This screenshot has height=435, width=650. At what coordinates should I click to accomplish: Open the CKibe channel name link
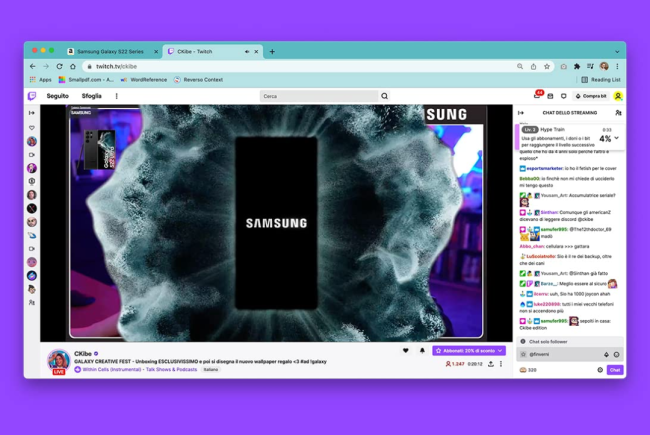click(x=83, y=354)
